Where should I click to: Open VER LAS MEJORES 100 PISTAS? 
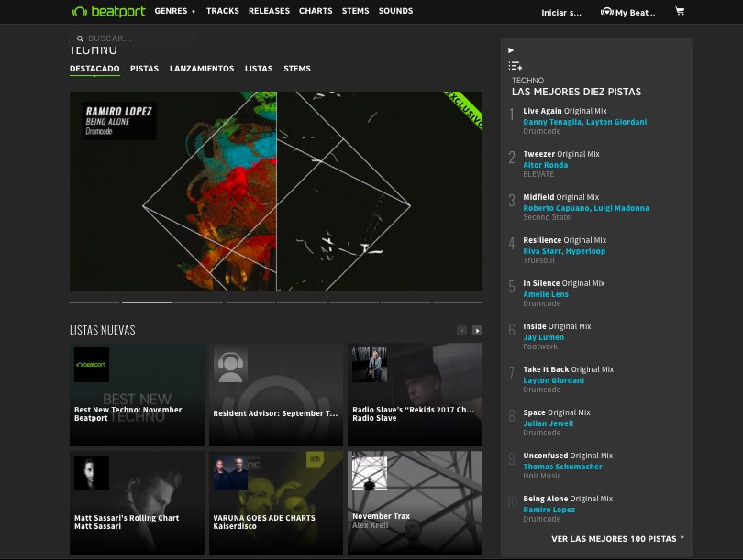coord(614,539)
